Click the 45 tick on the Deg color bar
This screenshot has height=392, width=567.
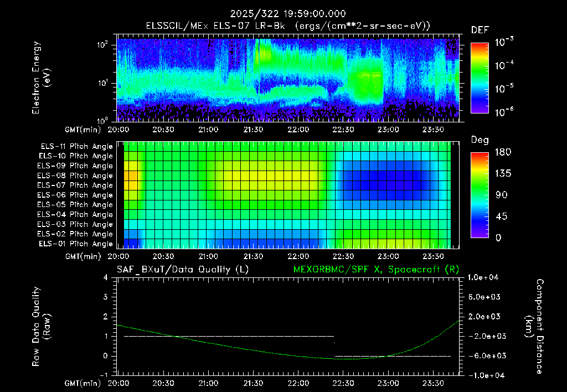[501, 216]
